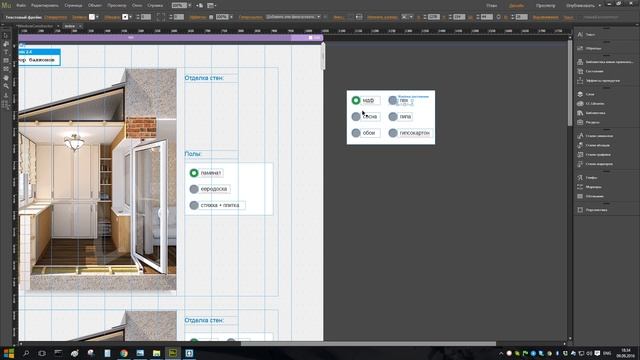This screenshot has height=360, width=640.
Task: Open Chrome from the taskbar
Action: [x=124, y=353]
